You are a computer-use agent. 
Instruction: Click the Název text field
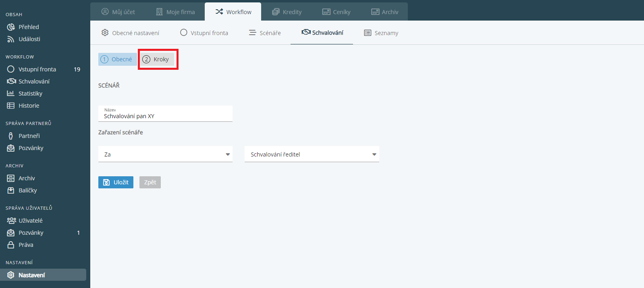165,116
